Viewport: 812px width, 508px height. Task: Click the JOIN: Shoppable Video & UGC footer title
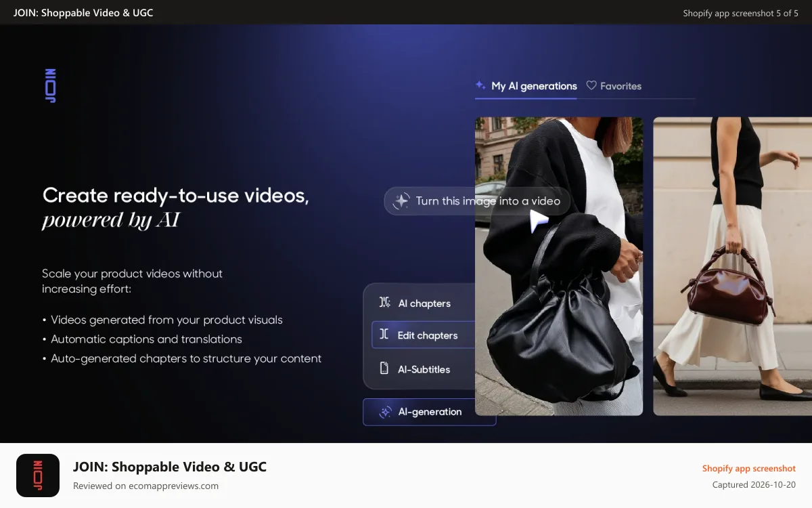170,467
